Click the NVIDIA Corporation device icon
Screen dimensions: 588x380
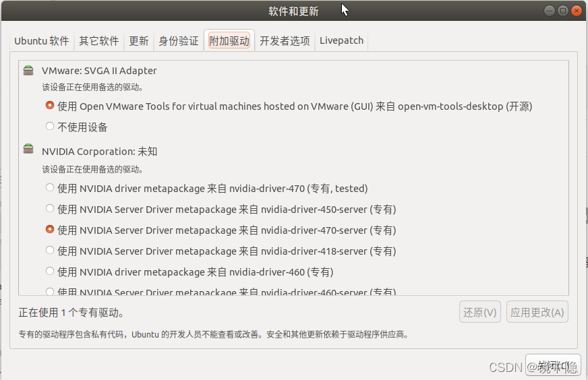pyautogui.click(x=28, y=149)
